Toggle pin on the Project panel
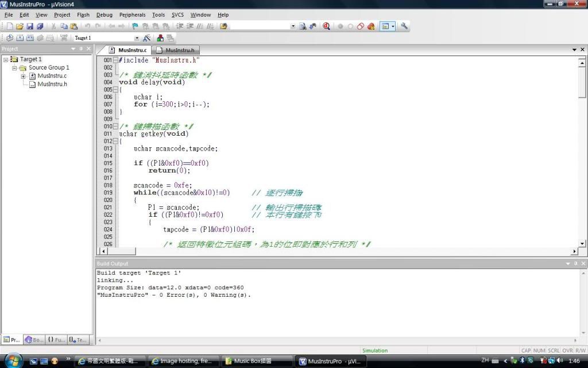 (81, 49)
